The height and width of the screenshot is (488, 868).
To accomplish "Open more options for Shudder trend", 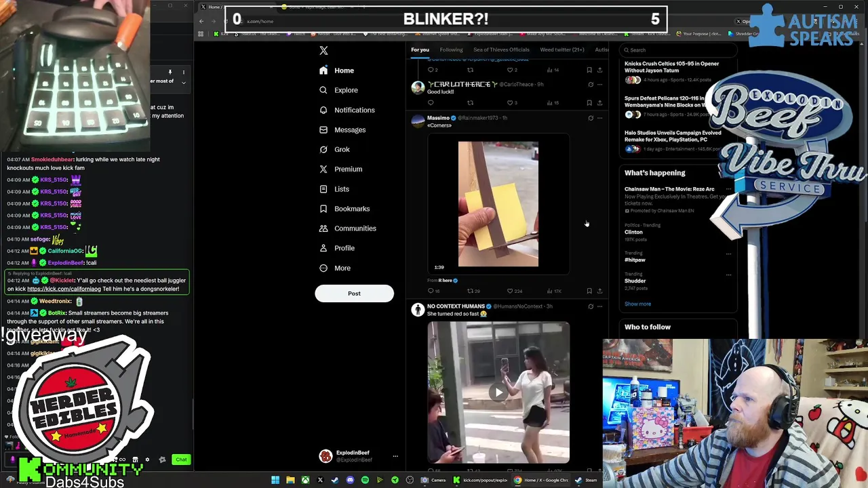I will click(x=728, y=274).
